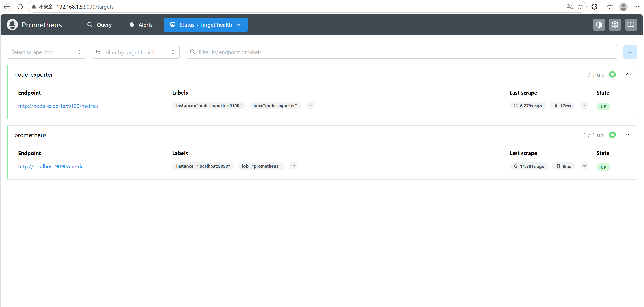Click the collapse all pools button

630,52
